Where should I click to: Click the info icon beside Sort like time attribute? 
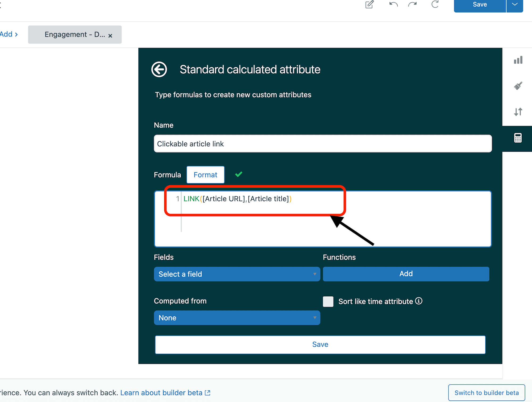tap(419, 301)
